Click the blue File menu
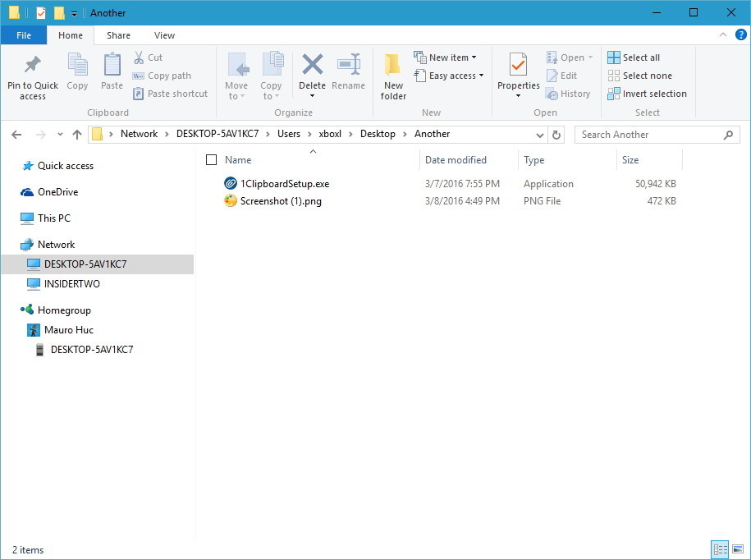The image size is (751, 560). pos(24,35)
